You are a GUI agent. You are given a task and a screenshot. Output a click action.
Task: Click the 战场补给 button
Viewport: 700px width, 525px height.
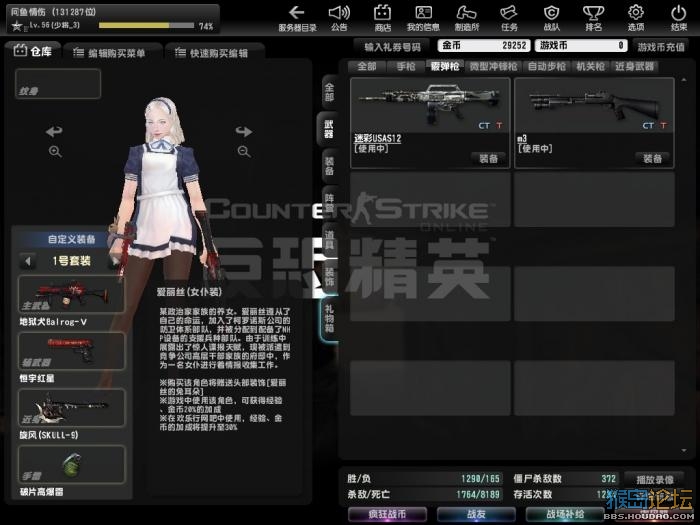(x=565, y=514)
